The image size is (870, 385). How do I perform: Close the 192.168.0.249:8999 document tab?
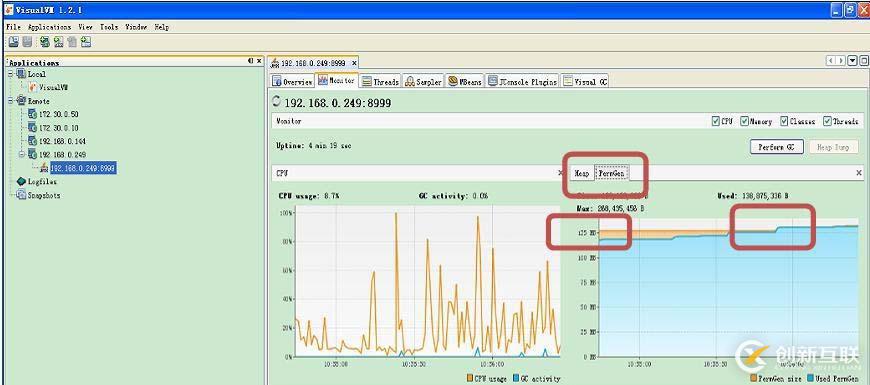click(355, 63)
